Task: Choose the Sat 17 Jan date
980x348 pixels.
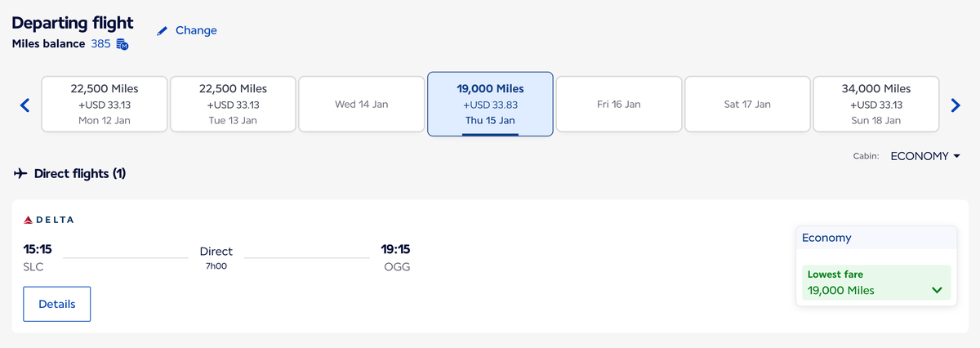Action: (x=747, y=105)
